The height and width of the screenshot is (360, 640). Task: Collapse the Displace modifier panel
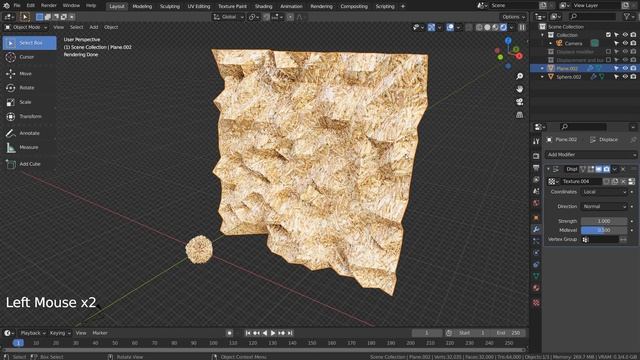click(x=548, y=169)
